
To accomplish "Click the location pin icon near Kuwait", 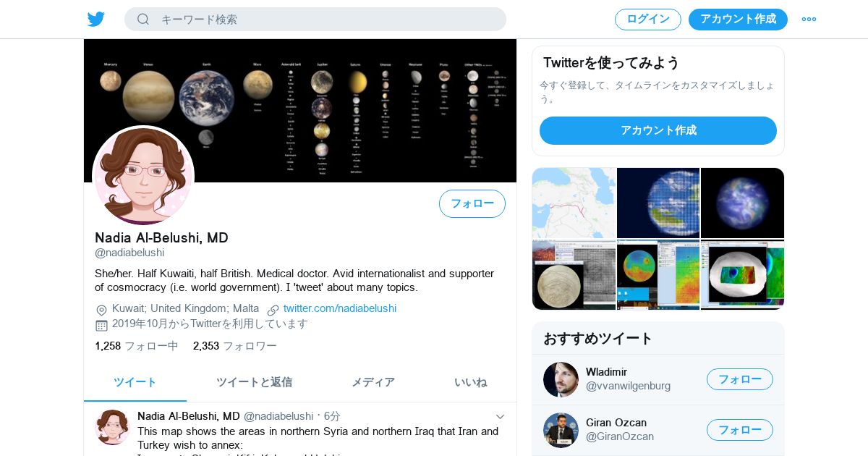I will click(x=101, y=309).
